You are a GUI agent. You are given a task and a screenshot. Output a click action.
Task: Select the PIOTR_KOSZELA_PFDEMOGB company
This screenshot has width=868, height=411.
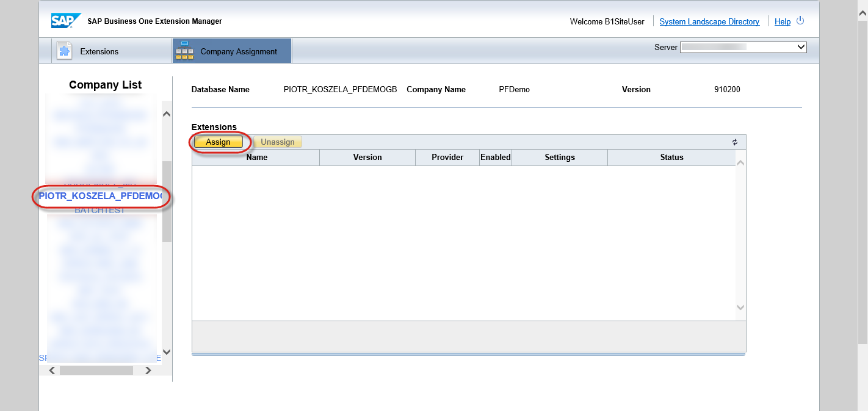coord(100,197)
